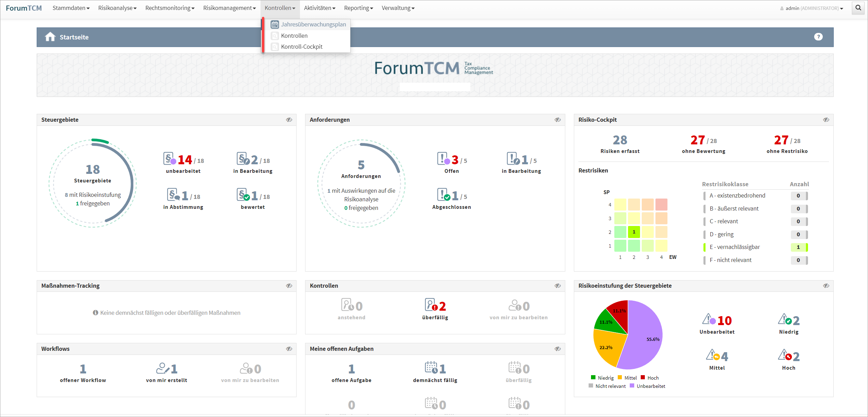Choose Kontroll-Cockpit menu entry

click(x=301, y=47)
